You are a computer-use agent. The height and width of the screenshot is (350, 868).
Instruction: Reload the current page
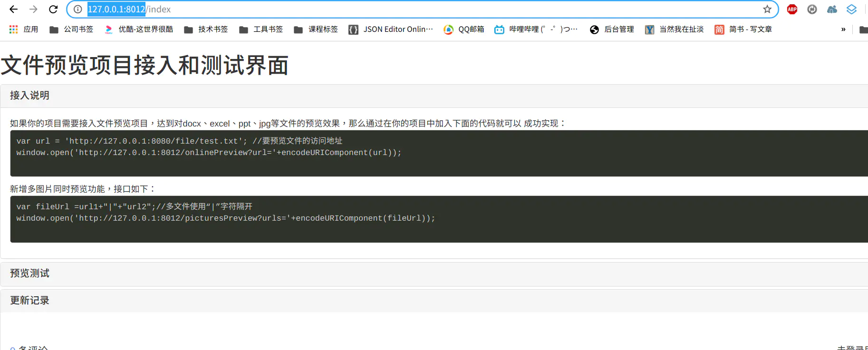[x=53, y=9]
